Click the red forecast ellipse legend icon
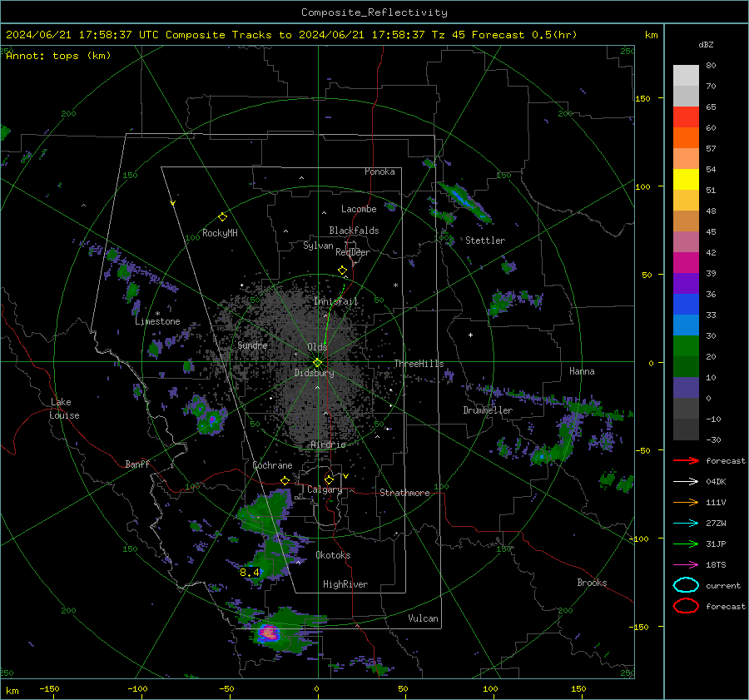The height and width of the screenshot is (700, 749). click(x=686, y=606)
